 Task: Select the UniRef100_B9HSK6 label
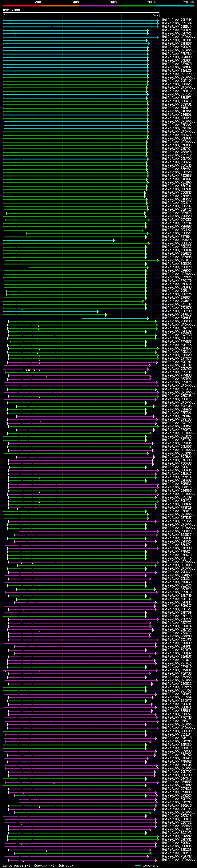(x=177, y=33)
